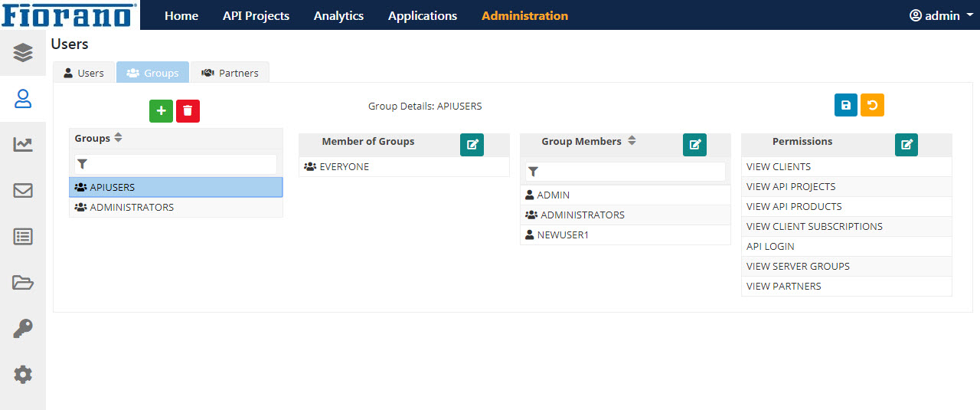This screenshot has width=980, height=410.
Task: Click the green add group button
Action: (161, 111)
